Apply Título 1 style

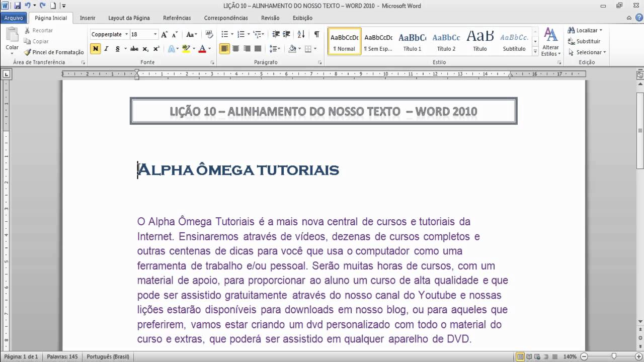[x=413, y=42]
